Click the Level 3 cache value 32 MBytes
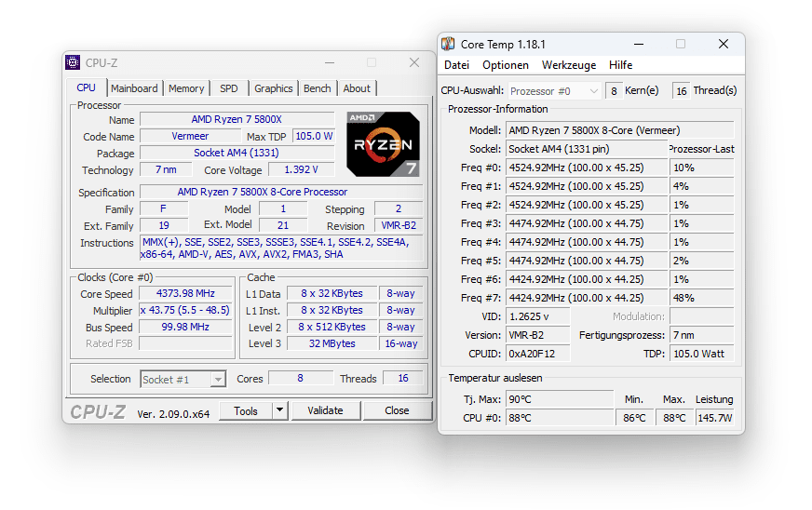The height and width of the screenshot is (510, 812). click(x=332, y=343)
